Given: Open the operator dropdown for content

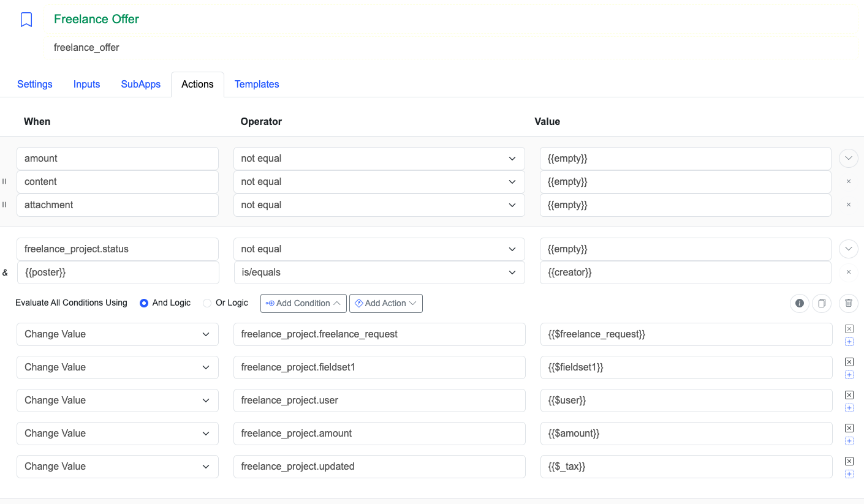Looking at the screenshot, I should coord(379,182).
